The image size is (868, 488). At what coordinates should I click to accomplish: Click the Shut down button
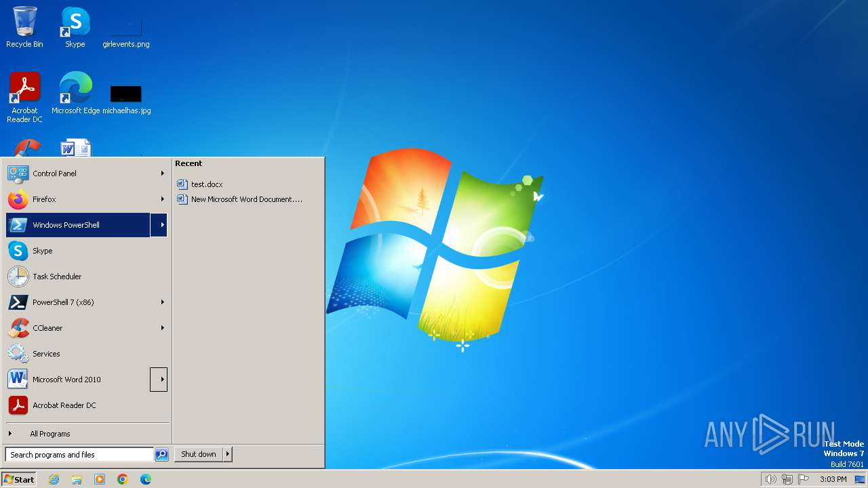pos(199,455)
